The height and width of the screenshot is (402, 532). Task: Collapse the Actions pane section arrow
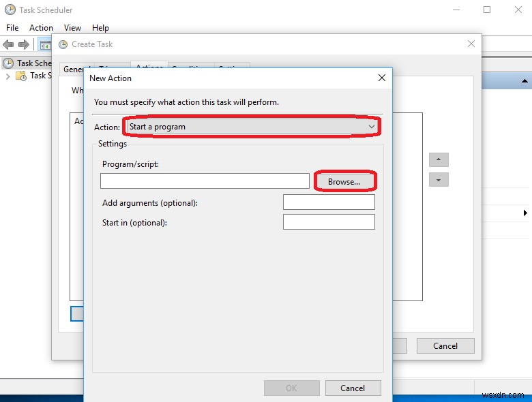tap(524, 80)
